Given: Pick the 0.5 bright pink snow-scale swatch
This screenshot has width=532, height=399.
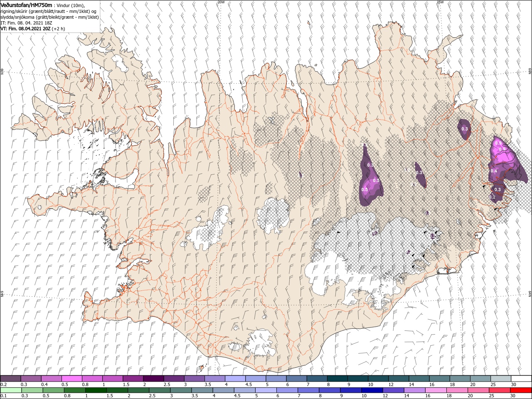Looking at the screenshot, I should point(71,379).
